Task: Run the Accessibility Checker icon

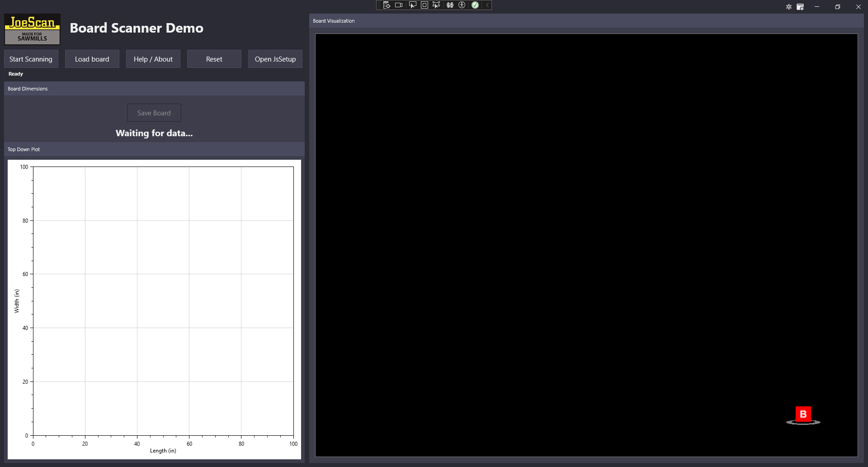Action: [462, 5]
